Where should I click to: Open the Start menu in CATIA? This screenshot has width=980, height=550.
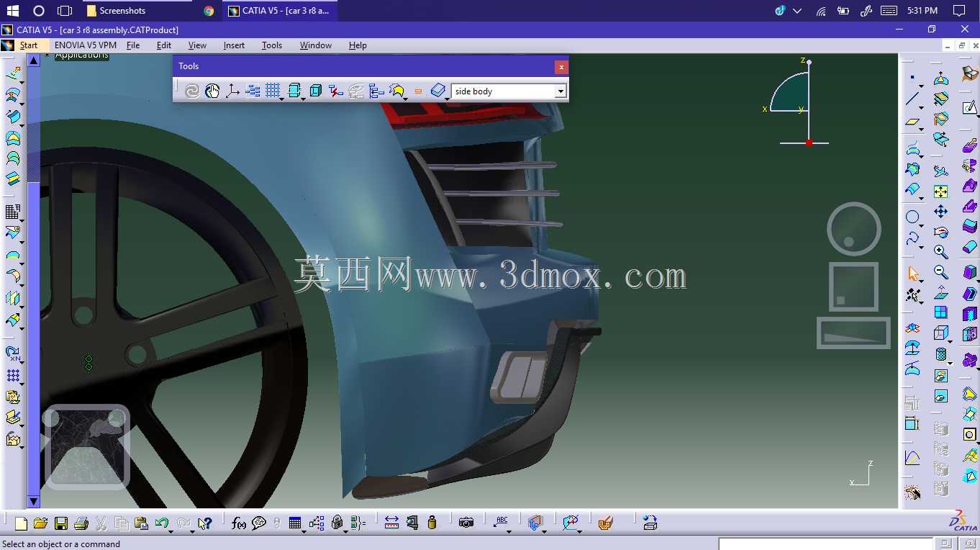point(29,45)
